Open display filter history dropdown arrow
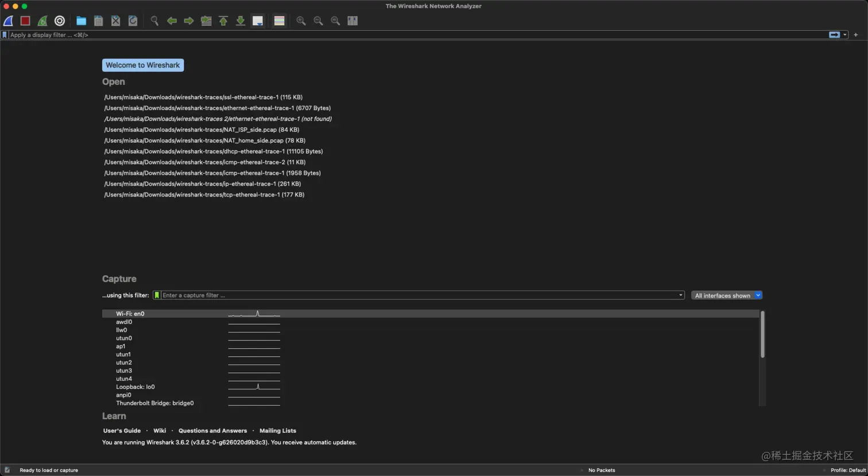The width and height of the screenshot is (868, 476). [844, 35]
